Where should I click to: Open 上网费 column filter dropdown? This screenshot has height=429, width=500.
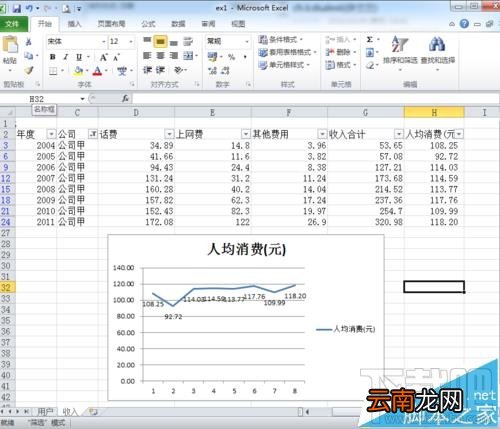pos(246,134)
